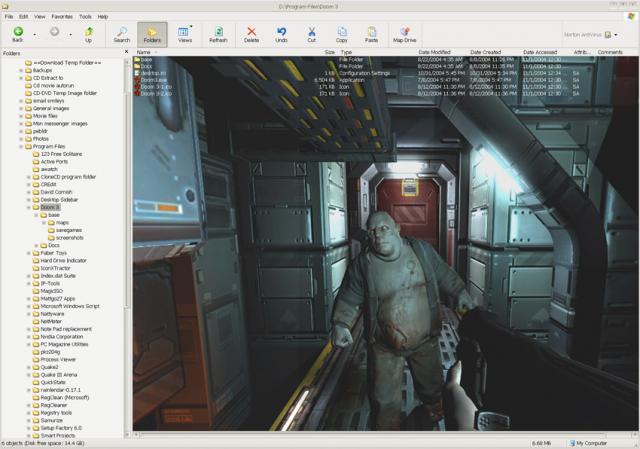This screenshot has width=640, height=449.
Task: Open the Favorites menu
Action: click(62, 17)
